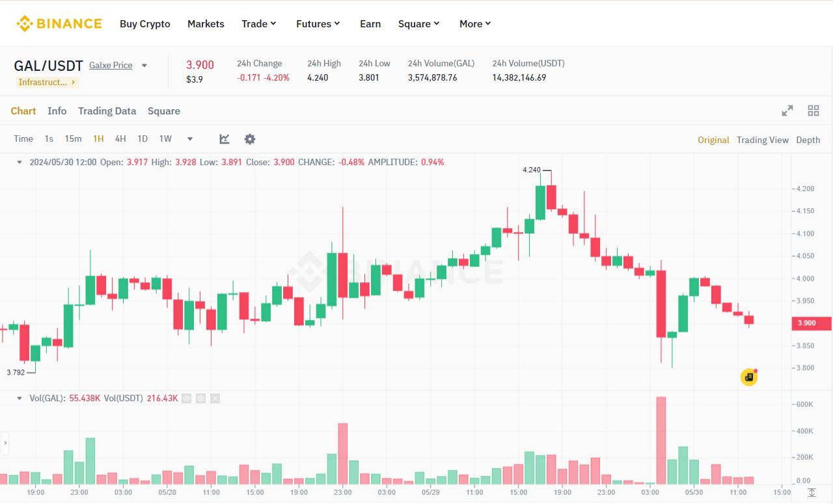Switch to the Info tab
Viewport: 833px width, 504px height.
click(x=57, y=111)
